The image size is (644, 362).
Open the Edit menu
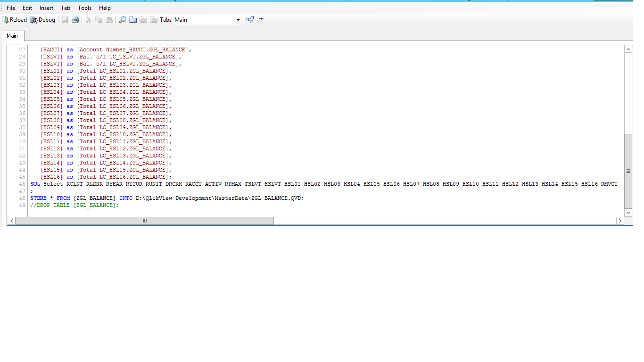pyautogui.click(x=27, y=8)
